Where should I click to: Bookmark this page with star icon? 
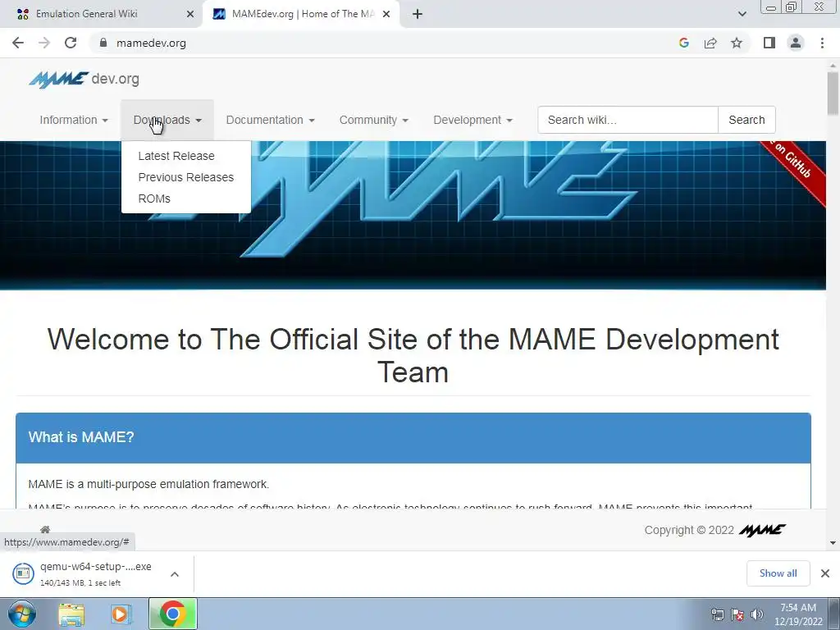tap(737, 43)
